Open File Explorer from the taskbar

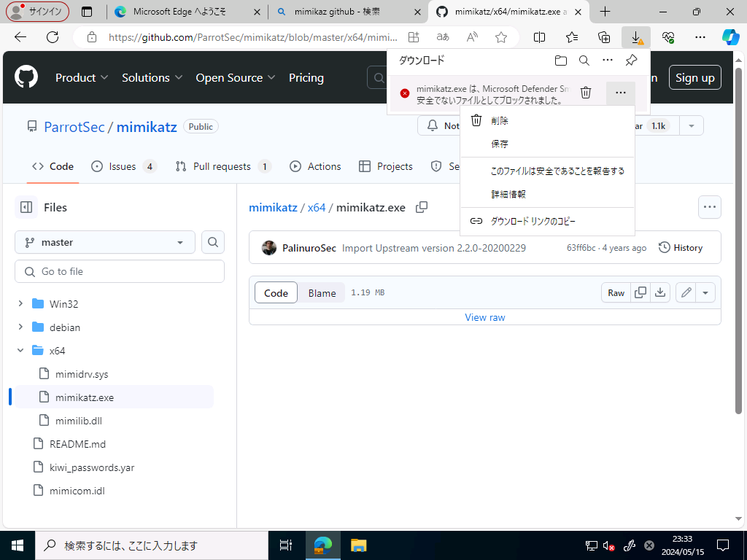(x=358, y=545)
